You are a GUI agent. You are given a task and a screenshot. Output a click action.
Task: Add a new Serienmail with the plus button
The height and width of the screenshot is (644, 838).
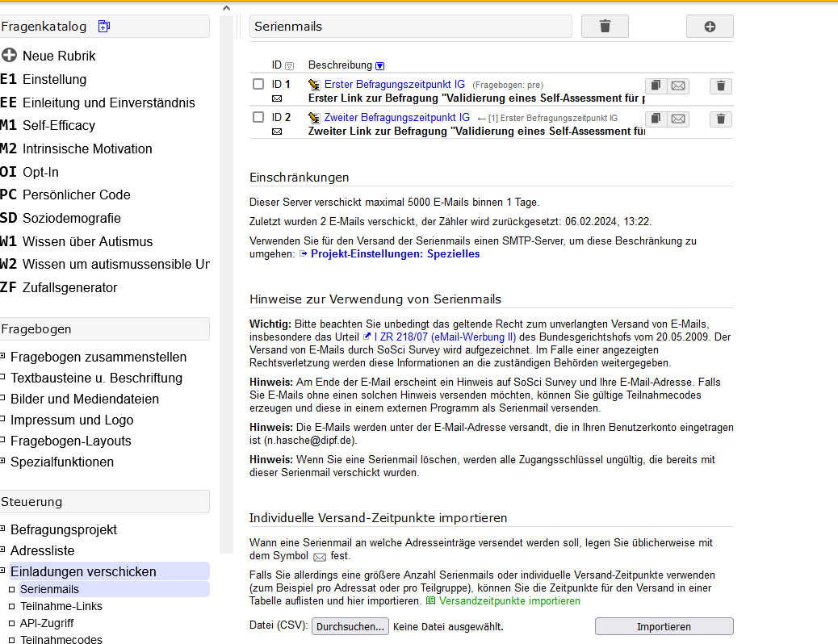tap(709, 26)
